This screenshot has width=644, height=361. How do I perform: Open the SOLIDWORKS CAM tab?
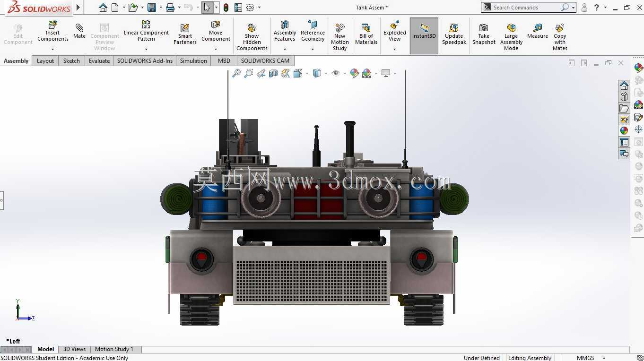[x=265, y=60]
